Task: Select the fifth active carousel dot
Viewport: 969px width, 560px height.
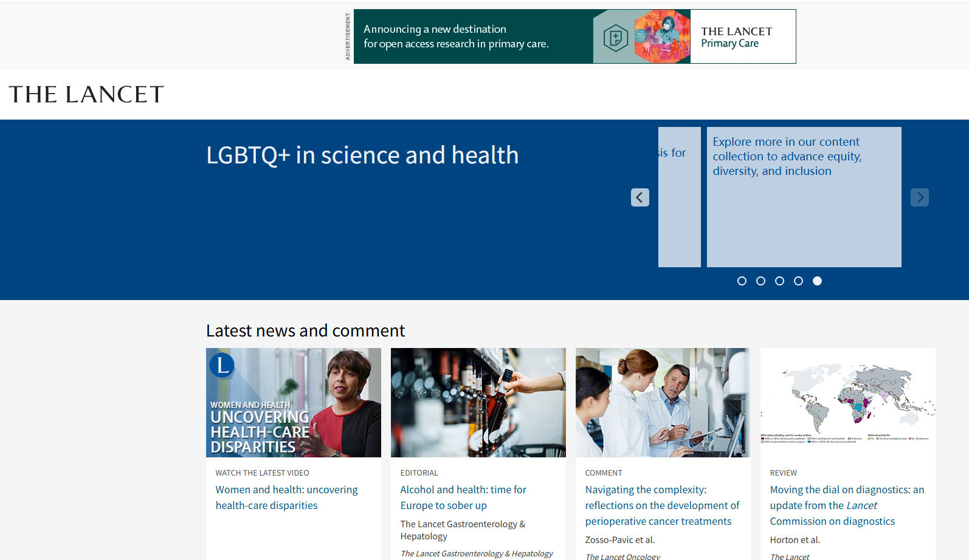Action: (817, 281)
